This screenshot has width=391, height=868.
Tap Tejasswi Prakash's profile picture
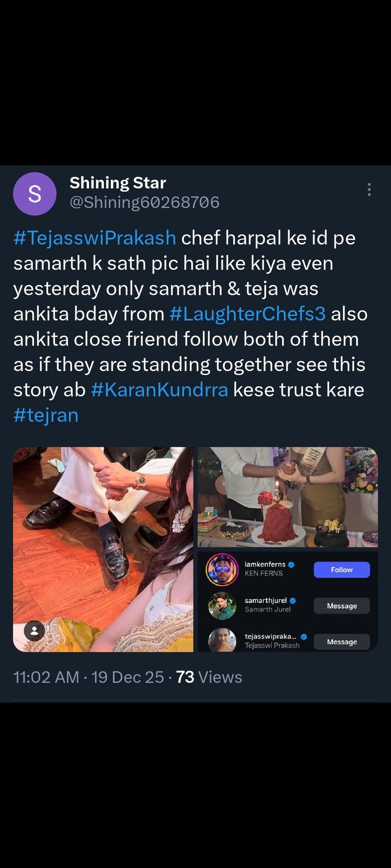222,640
